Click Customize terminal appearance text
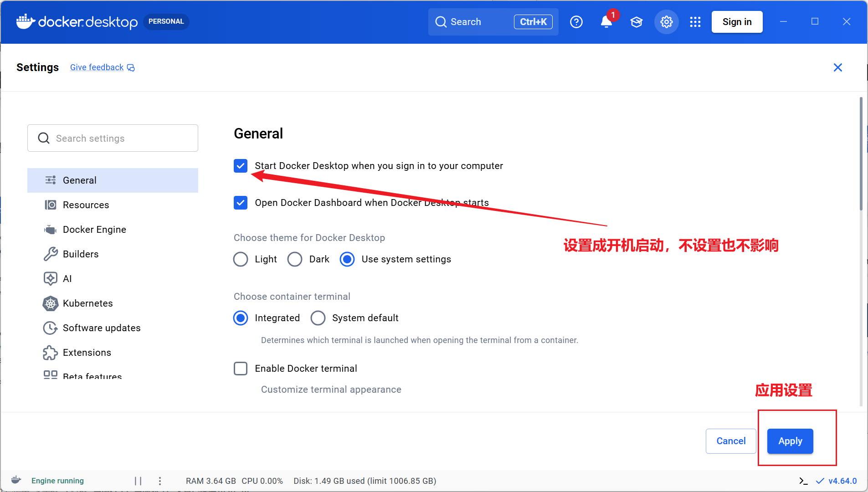 coord(331,389)
